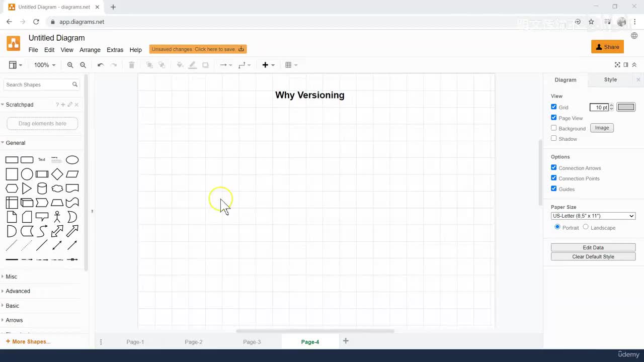The height and width of the screenshot is (362, 644).
Task: Enable the Shadow checkbox
Action: 554,138
